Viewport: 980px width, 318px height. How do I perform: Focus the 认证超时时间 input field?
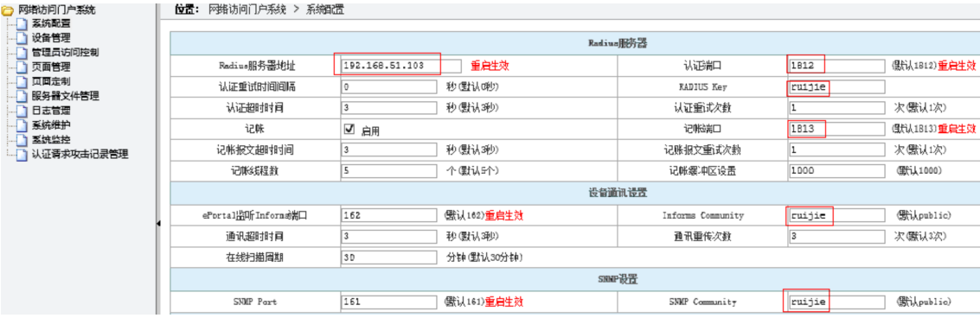click(x=388, y=107)
